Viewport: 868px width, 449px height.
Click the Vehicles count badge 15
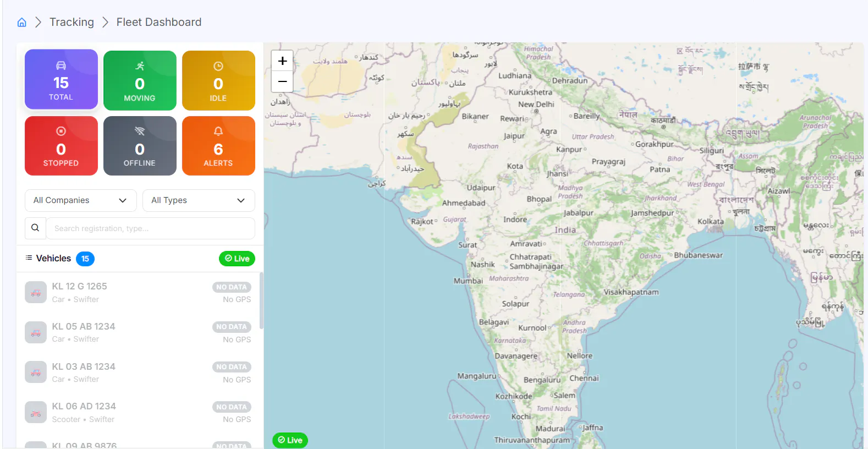pos(85,259)
